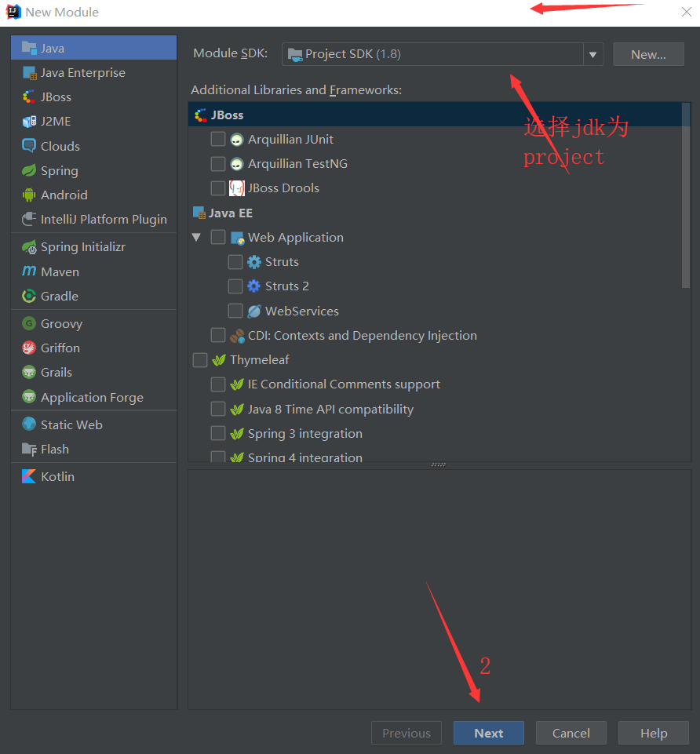Open Help for New Module dialog

[x=653, y=732]
